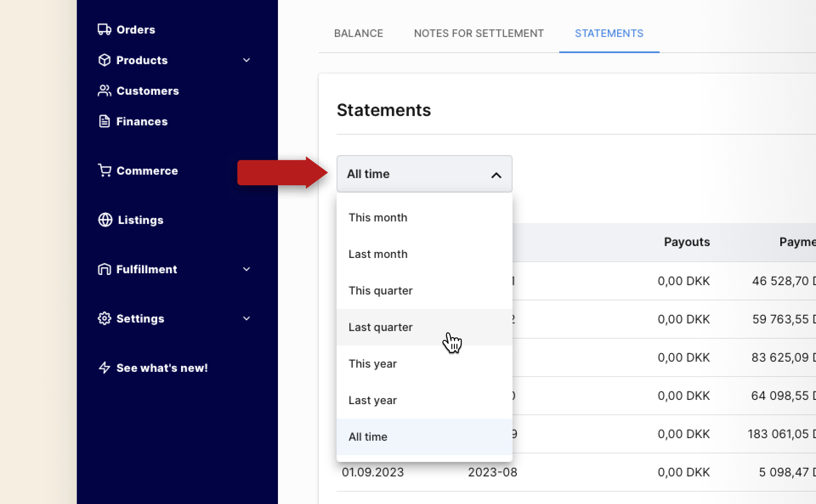Click the Payouts column header
Screen dimensions: 816x504
pyautogui.click(x=687, y=242)
